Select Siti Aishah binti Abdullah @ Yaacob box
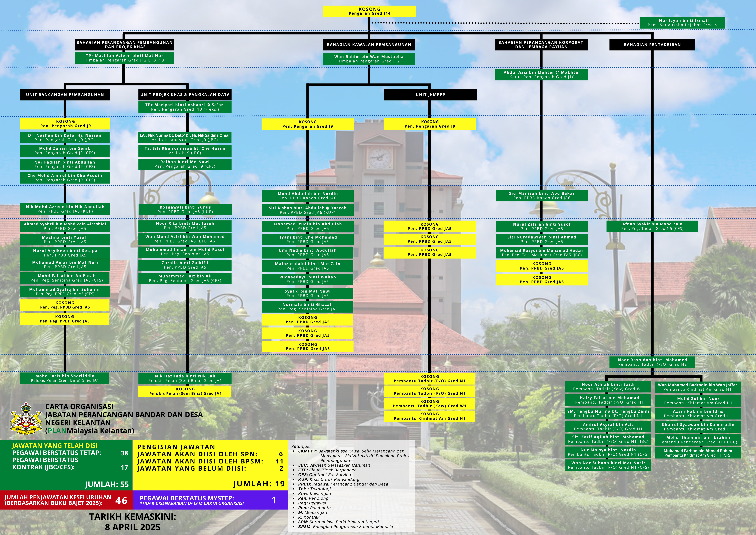Viewport: 756px width, 535px height. pos(307,210)
